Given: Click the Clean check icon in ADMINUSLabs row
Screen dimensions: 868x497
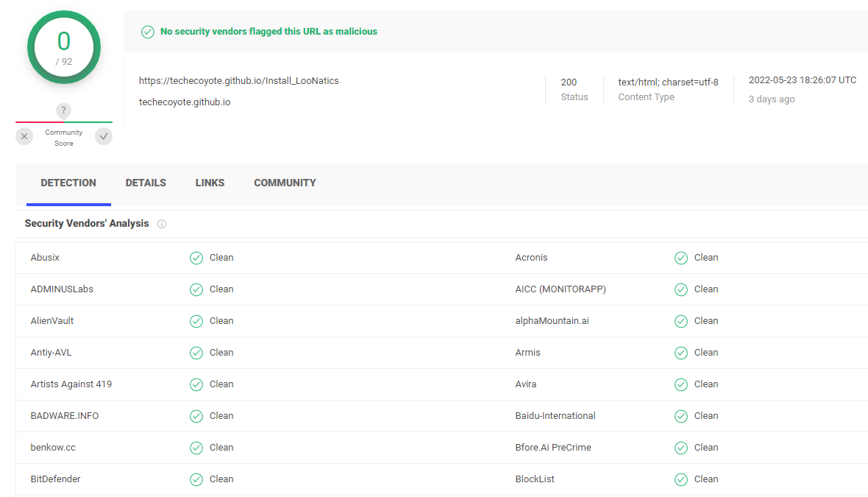Looking at the screenshot, I should [x=196, y=290].
